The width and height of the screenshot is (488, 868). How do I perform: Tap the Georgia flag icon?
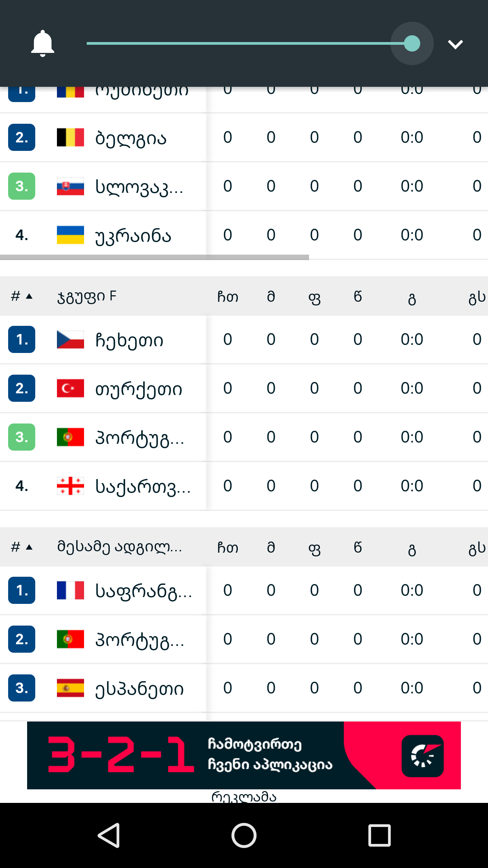coord(70,486)
